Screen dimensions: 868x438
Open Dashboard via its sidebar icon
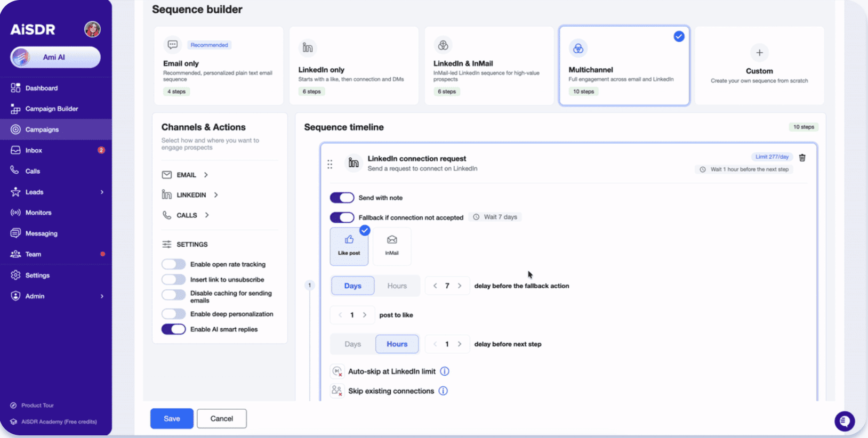pos(15,88)
